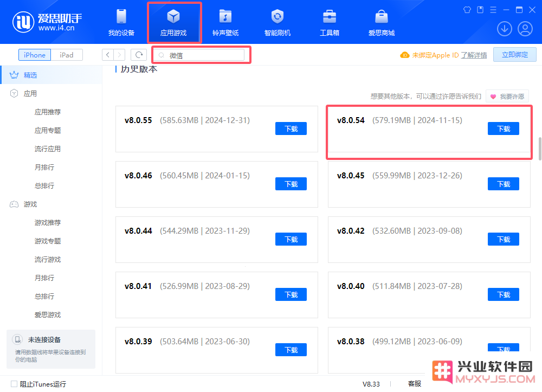Image resolution: width=542 pixels, height=392 pixels.
Task: Click the heart icon on 我要许愿
Action: coord(493,97)
